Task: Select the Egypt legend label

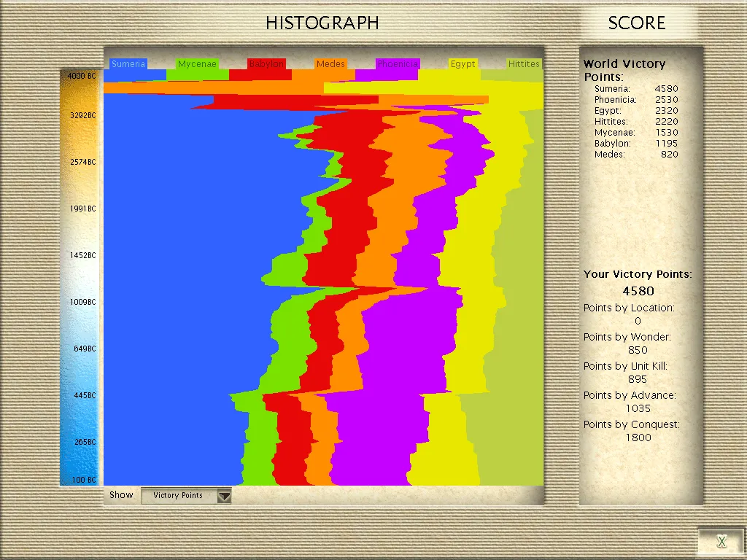Action: pyautogui.click(x=463, y=64)
